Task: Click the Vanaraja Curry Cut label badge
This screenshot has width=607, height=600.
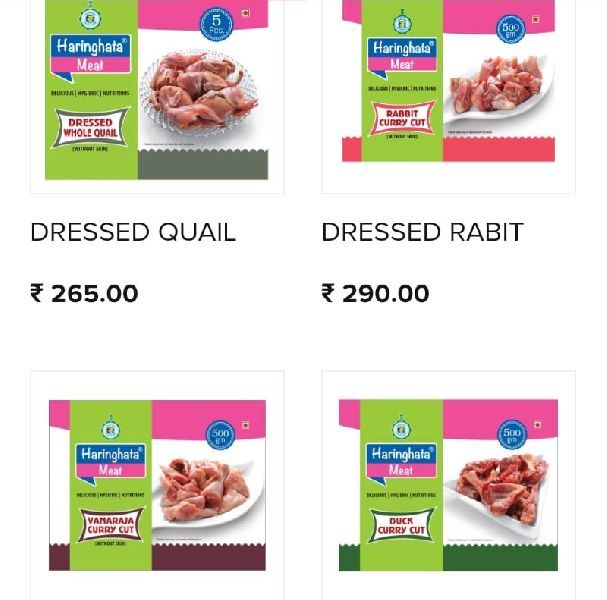Action: tap(111, 525)
